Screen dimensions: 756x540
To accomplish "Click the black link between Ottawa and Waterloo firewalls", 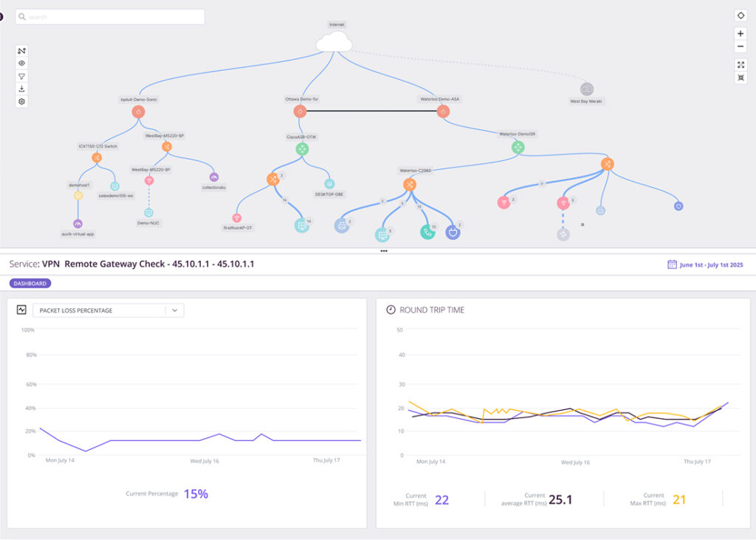I will click(x=371, y=111).
